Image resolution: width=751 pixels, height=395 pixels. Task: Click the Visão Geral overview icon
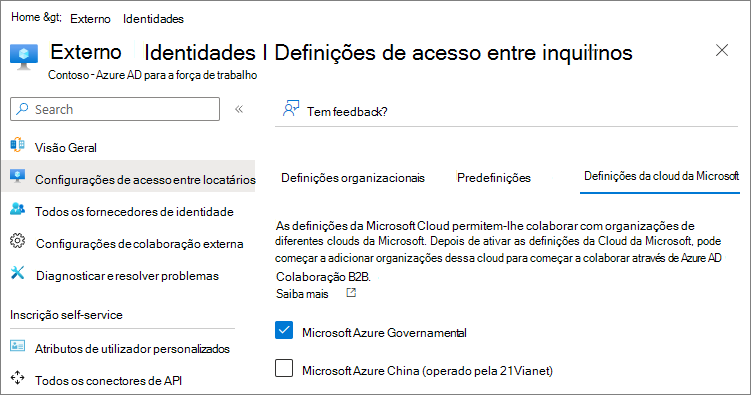(x=18, y=144)
